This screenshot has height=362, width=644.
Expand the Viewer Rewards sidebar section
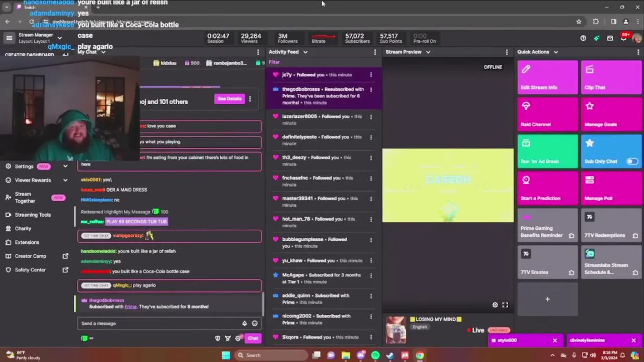[65, 180]
